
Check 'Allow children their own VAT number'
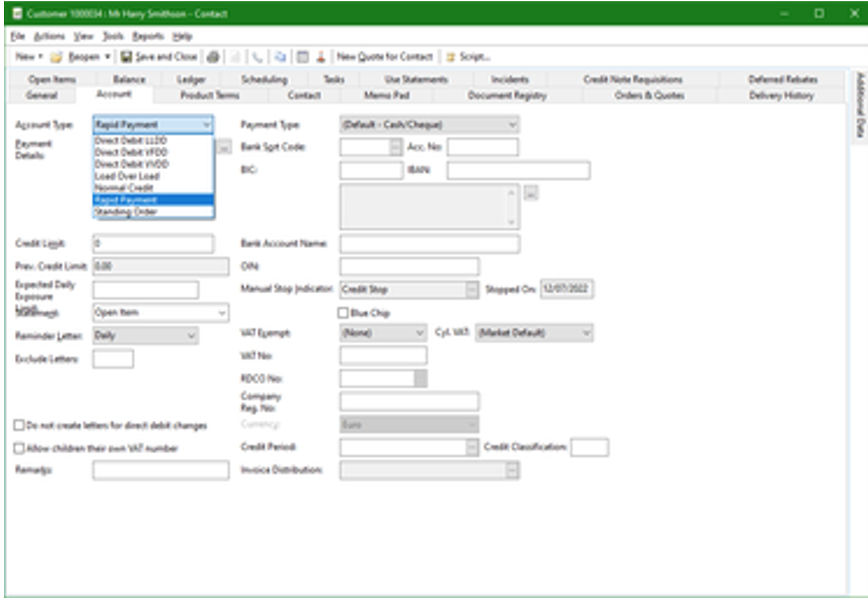[19, 448]
